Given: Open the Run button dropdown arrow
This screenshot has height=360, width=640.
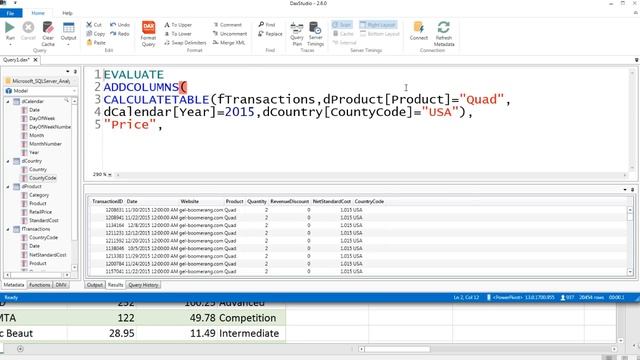Looking at the screenshot, I should coord(10,44).
